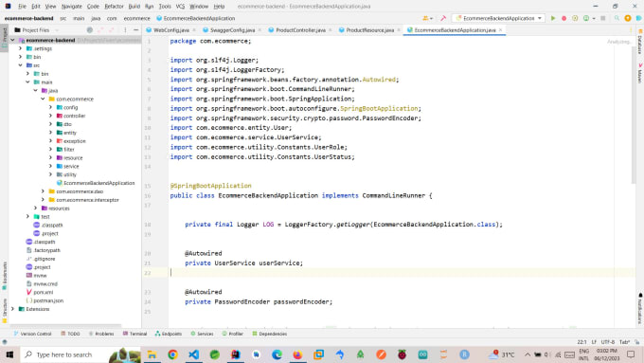The width and height of the screenshot is (644, 363).
Task: Open the Terminal tool window
Action: (134, 334)
